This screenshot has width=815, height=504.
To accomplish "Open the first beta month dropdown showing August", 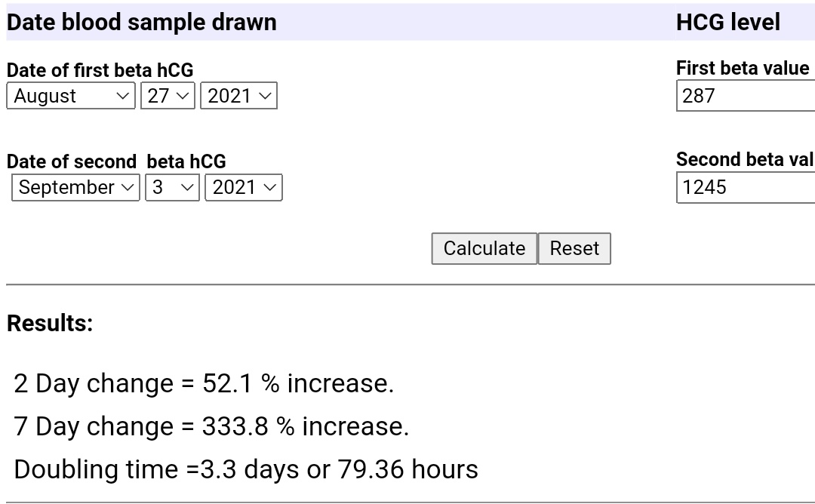I will point(71,96).
